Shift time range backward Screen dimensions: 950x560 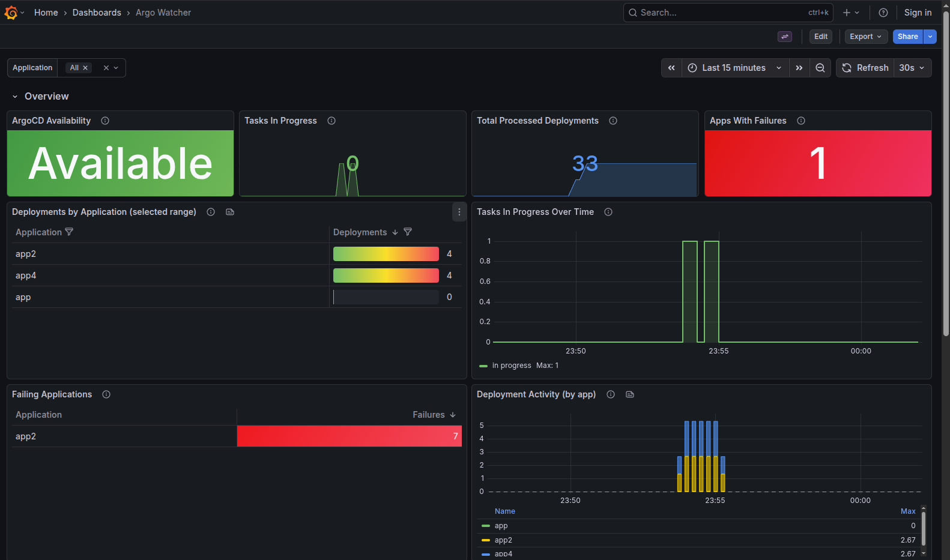(x=671, y=68)
